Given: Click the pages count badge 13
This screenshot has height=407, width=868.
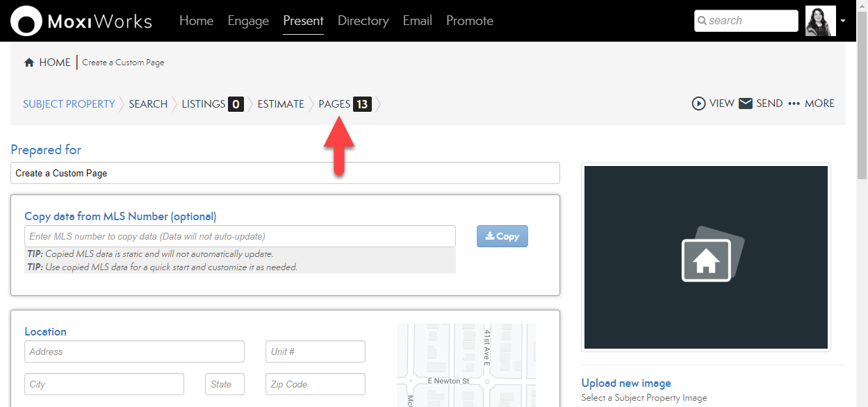Looking at the screenshot, I should coord(362,104).
